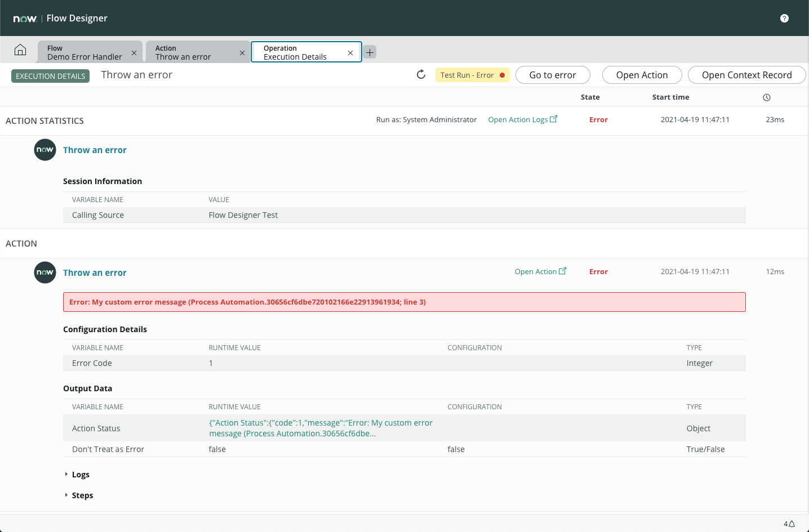Click the 23ms duration value
Viewport: 809px width, 532px height.
775,119
